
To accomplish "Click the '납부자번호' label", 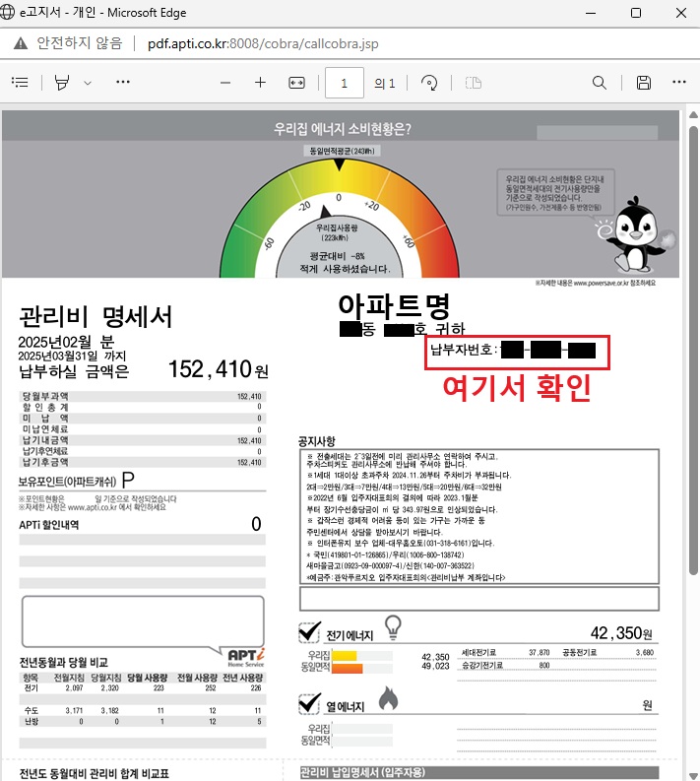I will (x=462, y=350).
